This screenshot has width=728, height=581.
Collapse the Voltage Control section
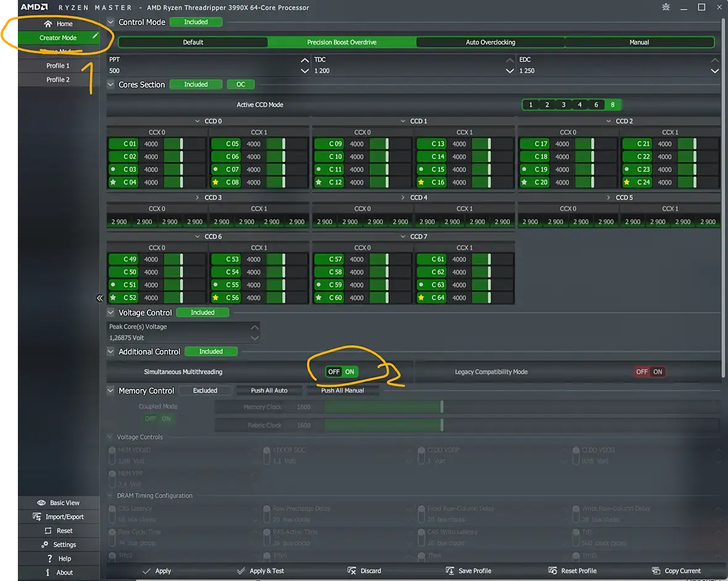(x=110, y=312)
